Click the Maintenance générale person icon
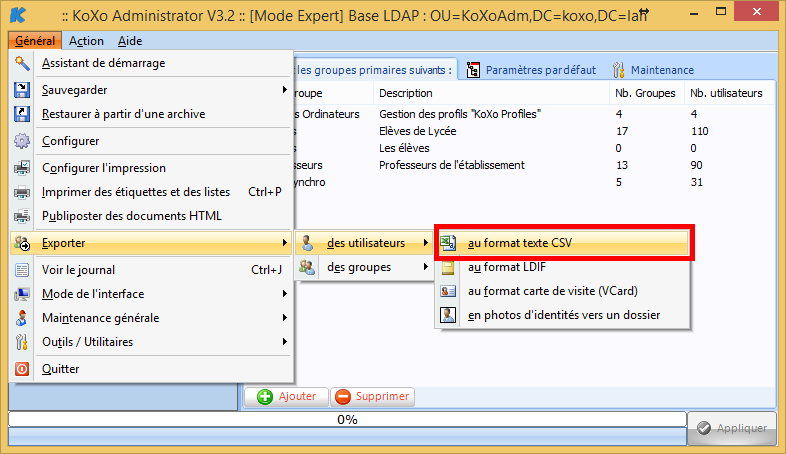The image size is (786, 454). coord(22,318)
